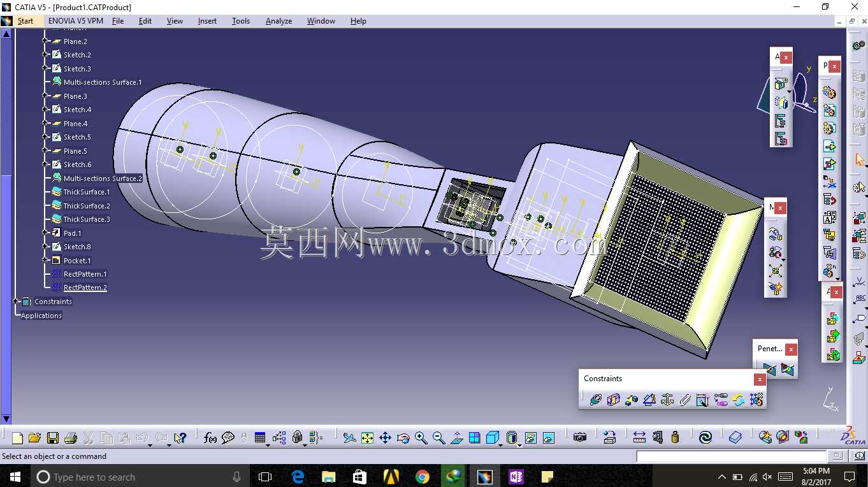Click the Windows search box in taskbar
This screenshot has width=868, height=487.
point(140,477)
